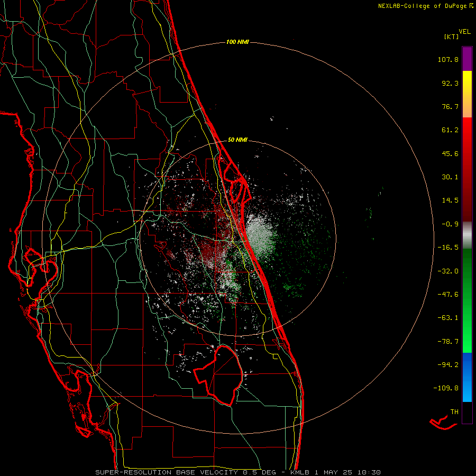Click the -78.7 velocity legend value
This screenshot has width=476, height=476.
[448, 342]
